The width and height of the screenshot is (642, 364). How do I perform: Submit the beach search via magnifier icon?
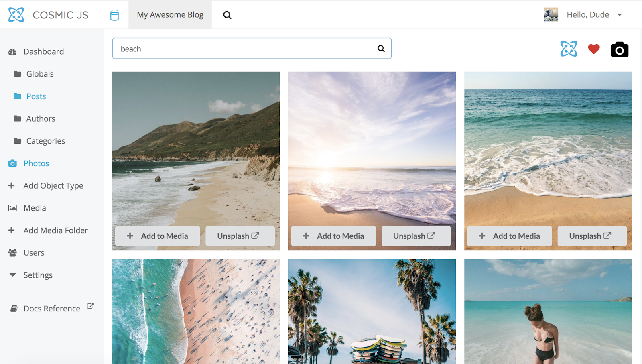point(381,49)
